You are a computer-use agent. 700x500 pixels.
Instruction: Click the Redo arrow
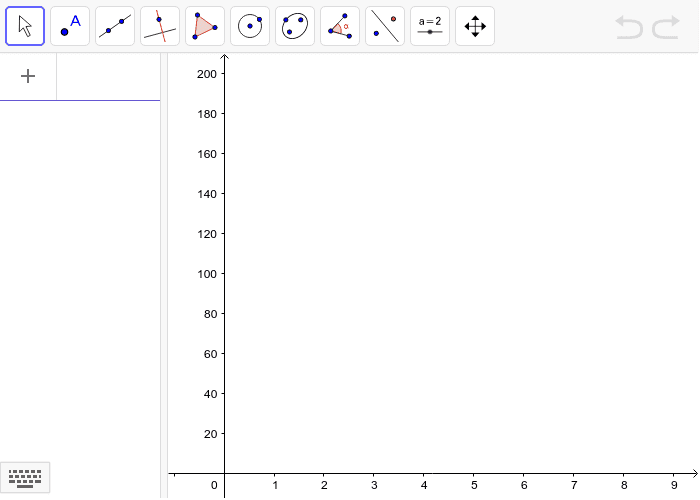pyautogui.click(x=666, y=27)
